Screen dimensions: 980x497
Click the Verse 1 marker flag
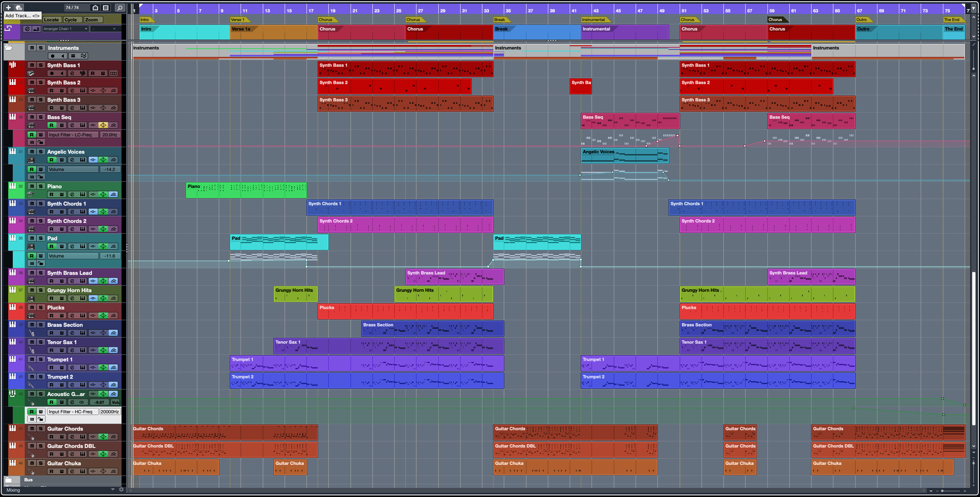(x=240, y=20)
